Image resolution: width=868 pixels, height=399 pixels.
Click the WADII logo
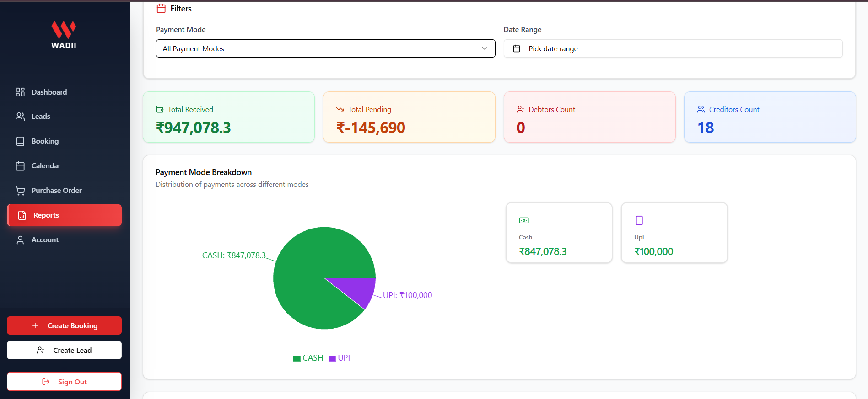coord(64,34)
